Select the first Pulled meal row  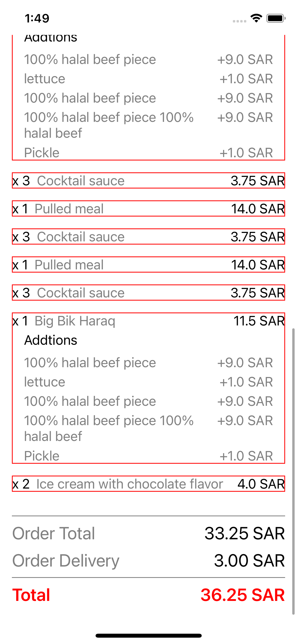(148, 209)
